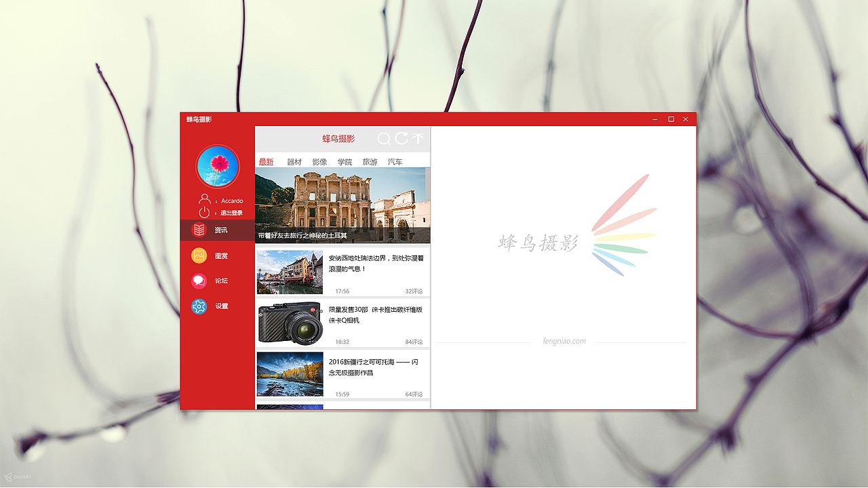Open the Annecy lakeside town article thumbnail
Screen dimensions: 868x488
(x=290, y=270)
